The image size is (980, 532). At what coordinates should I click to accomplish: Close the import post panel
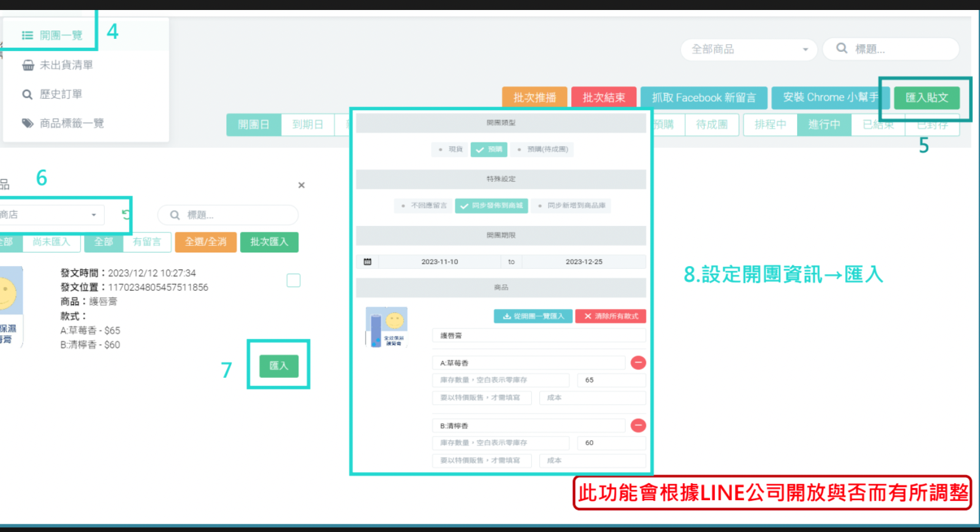pos(301,185)
